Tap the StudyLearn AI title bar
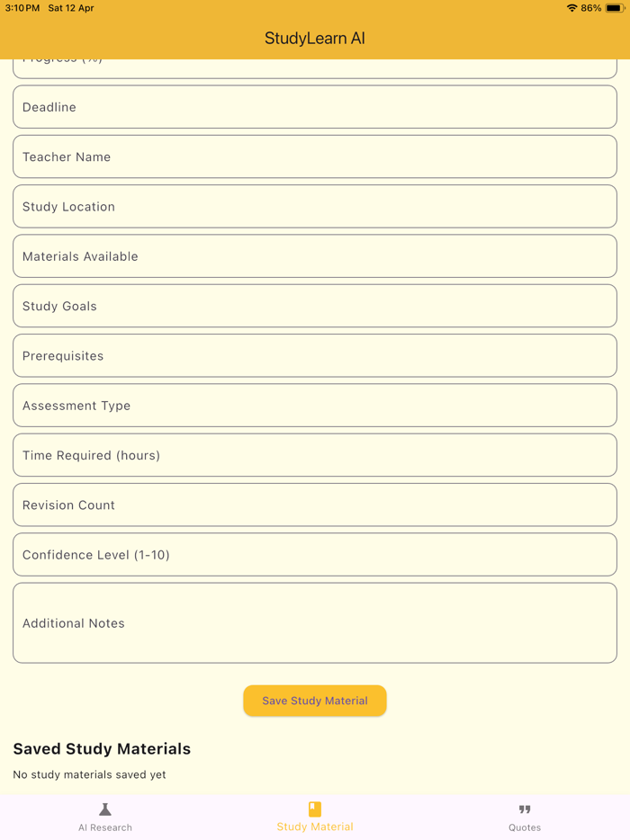The width and height of the screenshot is (630, 840). click(314, 38)
